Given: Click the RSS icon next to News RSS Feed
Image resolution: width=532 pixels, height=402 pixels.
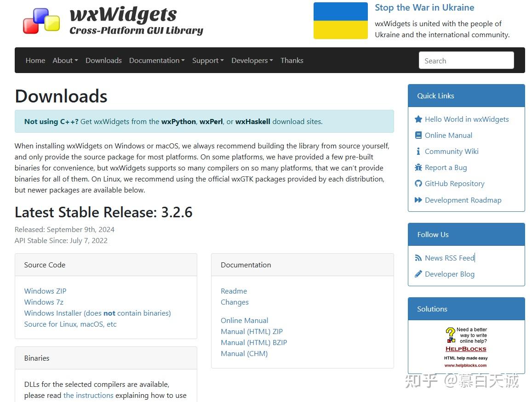Looking at the screenshot, I should (418, 258).
